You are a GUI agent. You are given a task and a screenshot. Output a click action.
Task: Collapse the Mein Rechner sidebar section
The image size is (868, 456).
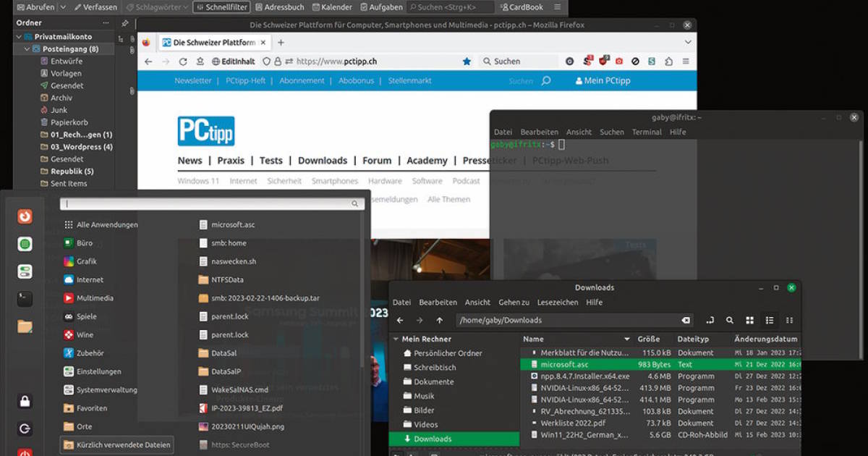[395, 339]
